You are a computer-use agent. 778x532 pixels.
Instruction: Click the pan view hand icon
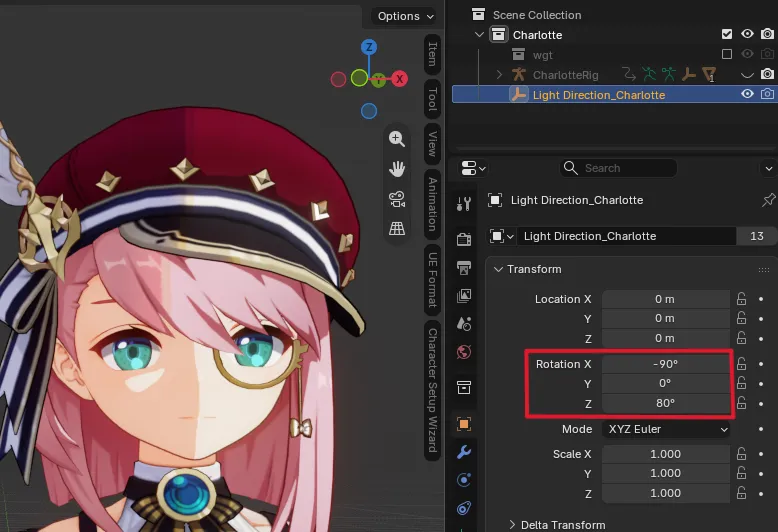point(397,169)
